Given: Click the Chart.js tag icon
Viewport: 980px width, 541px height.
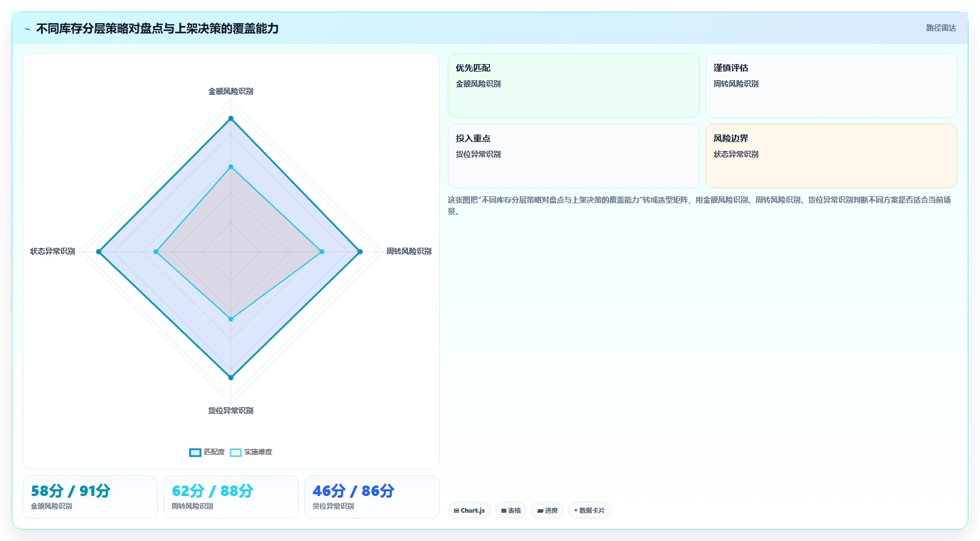Looking at the screenshot, I should [x=456, y=510].
